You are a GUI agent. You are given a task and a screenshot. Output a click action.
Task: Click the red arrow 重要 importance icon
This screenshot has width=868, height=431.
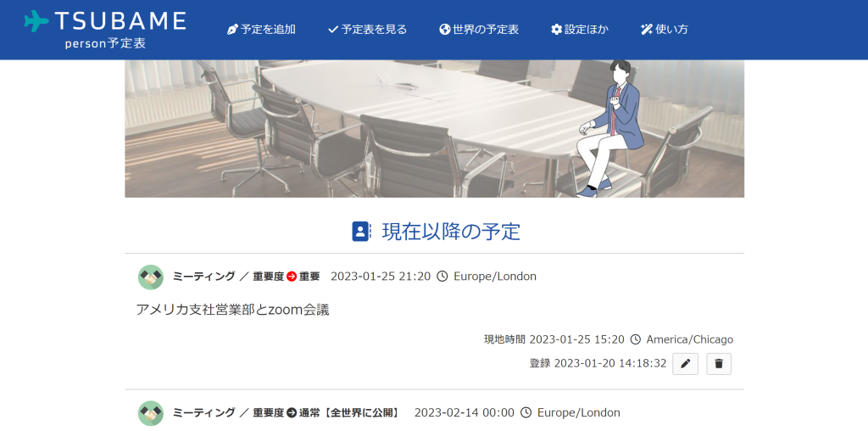(x=292, y=277)
